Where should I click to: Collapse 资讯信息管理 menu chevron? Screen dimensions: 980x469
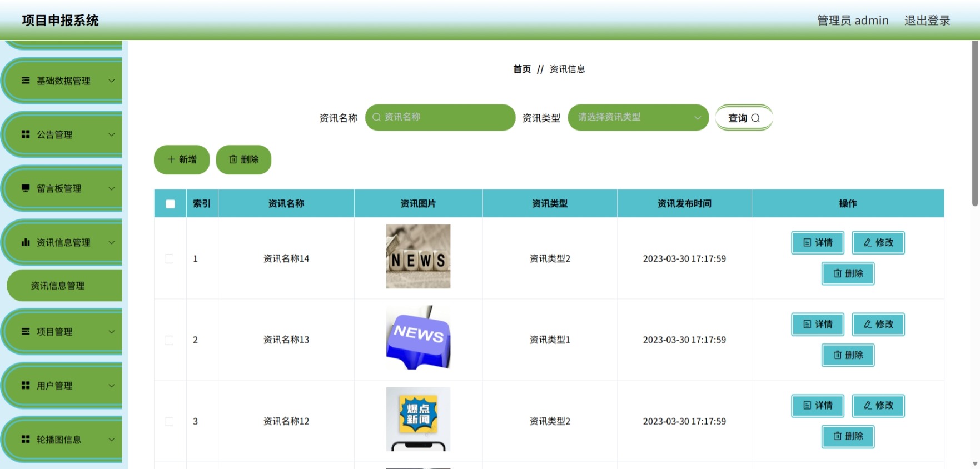point(112,242)
